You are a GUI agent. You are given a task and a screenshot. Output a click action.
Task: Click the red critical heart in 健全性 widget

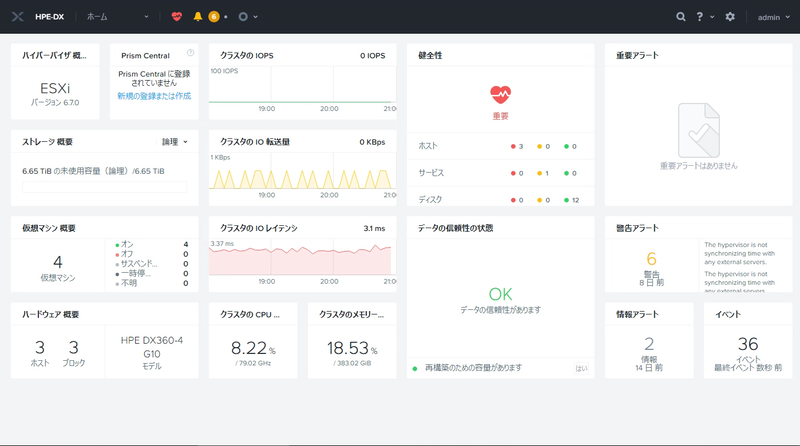click(501, 94)
